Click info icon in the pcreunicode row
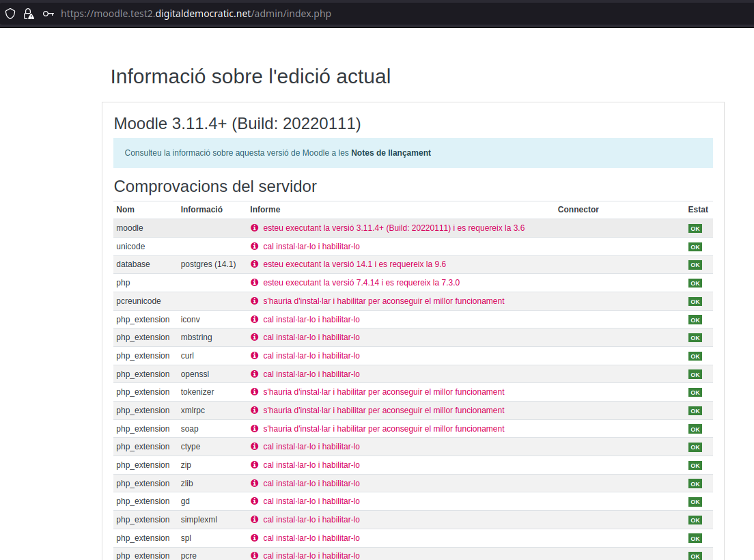This screenshot has height=560, width=754. pos(254,301)
